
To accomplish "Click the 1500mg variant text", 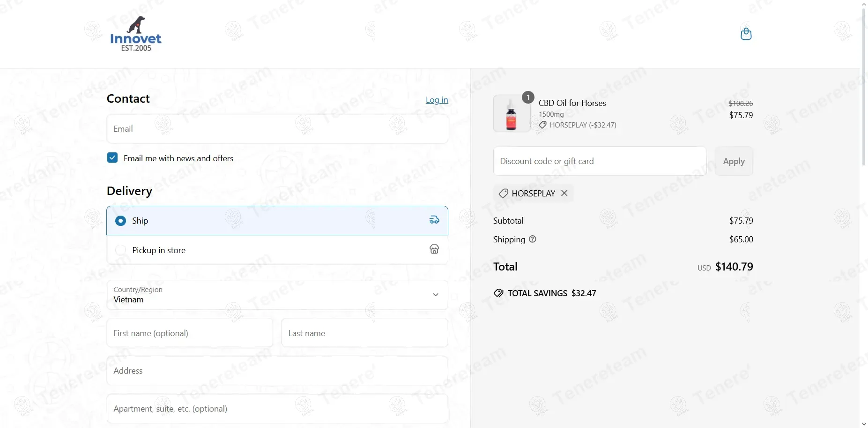I will point(551,114).
